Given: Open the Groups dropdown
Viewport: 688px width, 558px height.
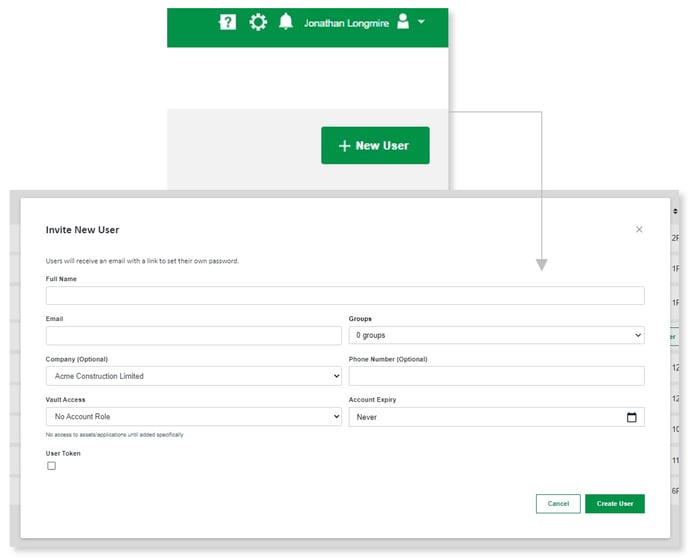Looking at the screenshot, I should tap(496, 336).
